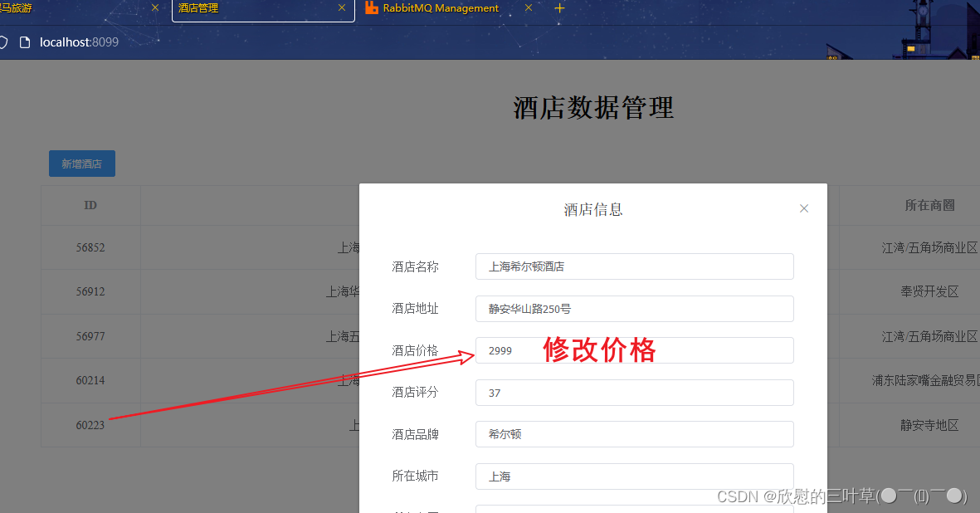This screenshot has width=980, height=513.
Task: Click the 酒店信息 dialog title
Action: [x=593, y=209]
